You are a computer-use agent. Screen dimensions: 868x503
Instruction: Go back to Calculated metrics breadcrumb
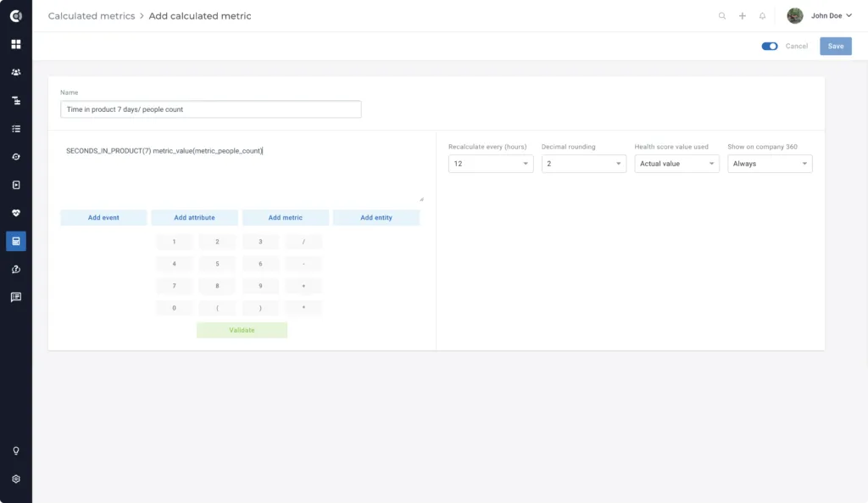click(92, 16)
